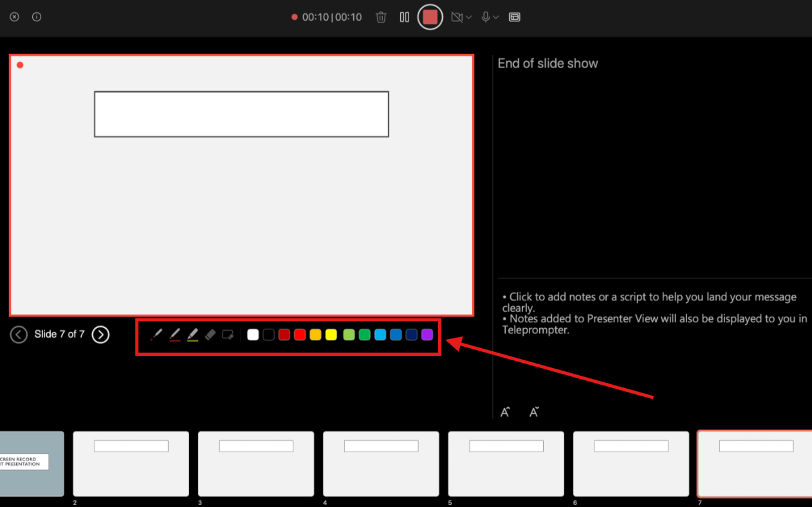This screenshot has width=812, height=507.
Task: Open the microphone selection dropdown
Action: [x=497, y=17]
